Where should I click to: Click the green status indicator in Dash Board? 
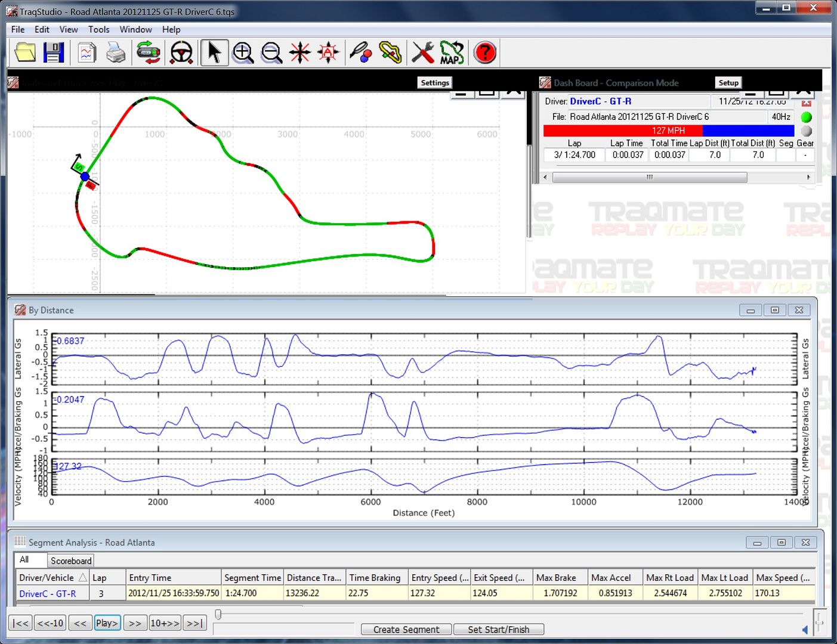click(806, 117)
